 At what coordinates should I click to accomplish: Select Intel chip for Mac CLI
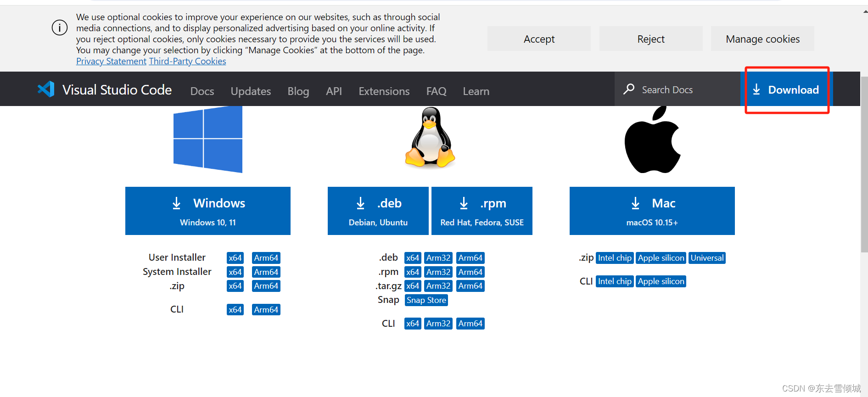pos(615,281)
